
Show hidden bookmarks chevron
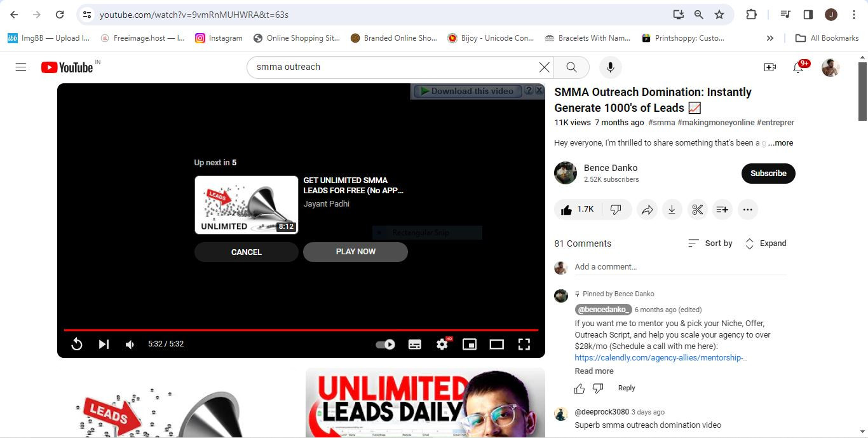coord(770,38)
